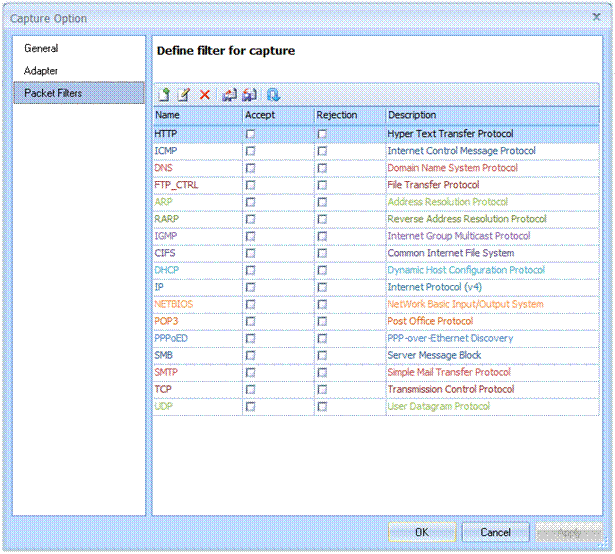
Task: Click the Description column header
Action: tap(493, 115)
